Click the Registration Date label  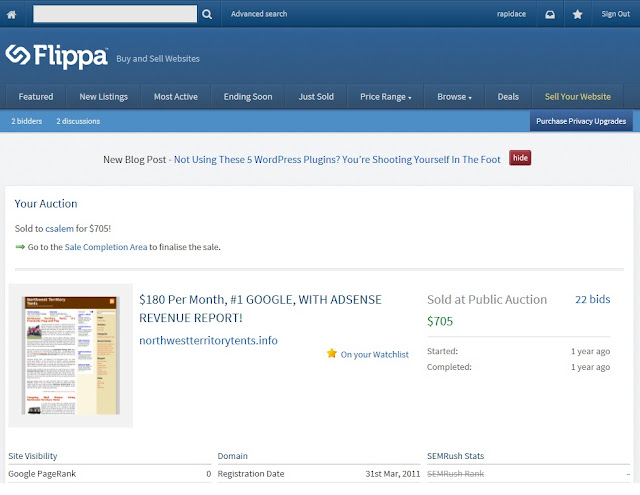(x=251, y=474)
